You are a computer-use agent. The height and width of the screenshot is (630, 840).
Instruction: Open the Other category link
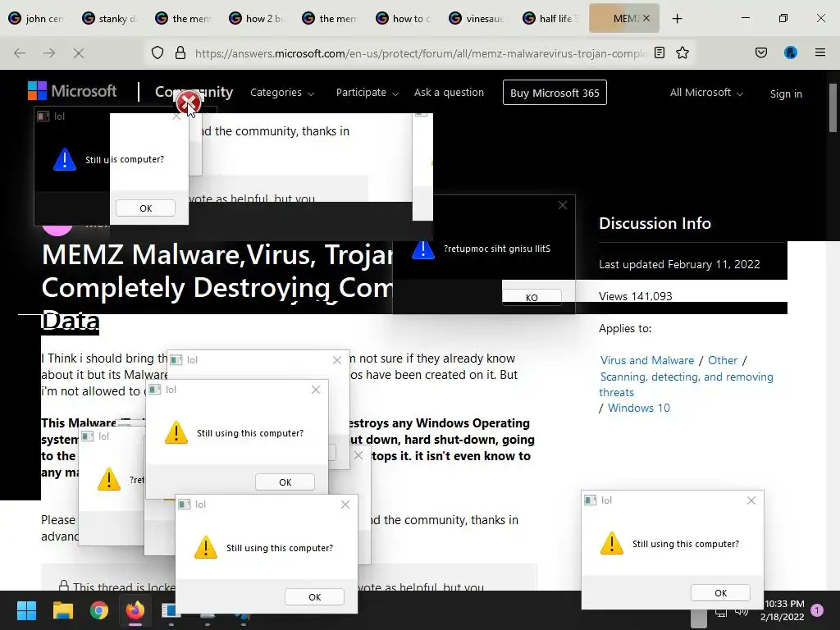coord(722,361)
